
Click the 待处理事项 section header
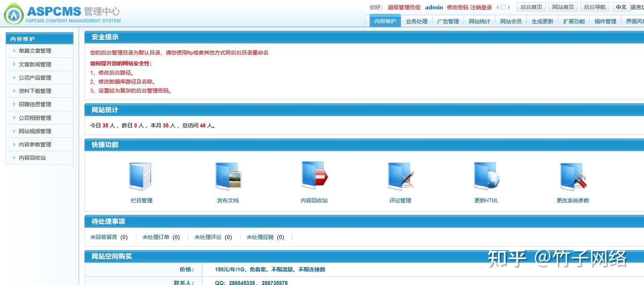[364, 222]
